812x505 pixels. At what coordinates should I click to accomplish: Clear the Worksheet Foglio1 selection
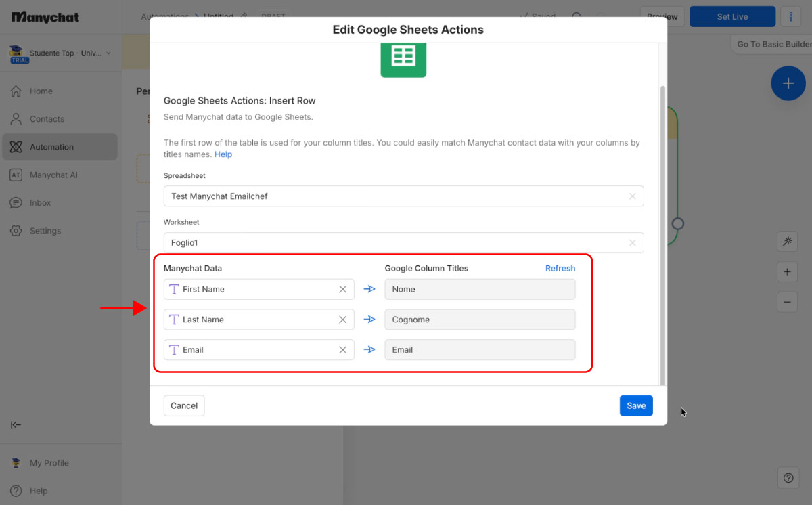pos(633,242)
